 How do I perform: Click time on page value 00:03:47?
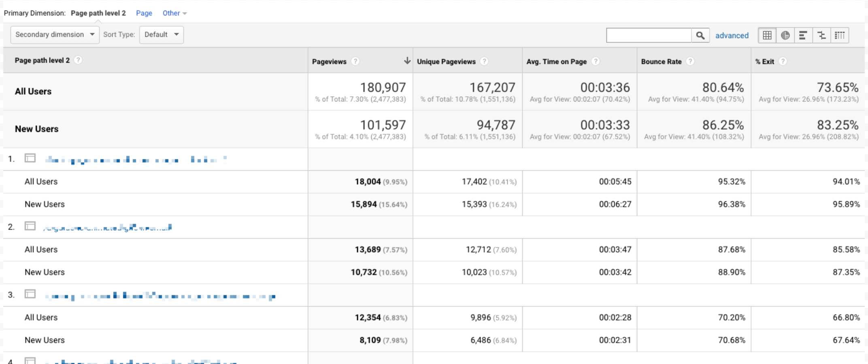[615, 250]
